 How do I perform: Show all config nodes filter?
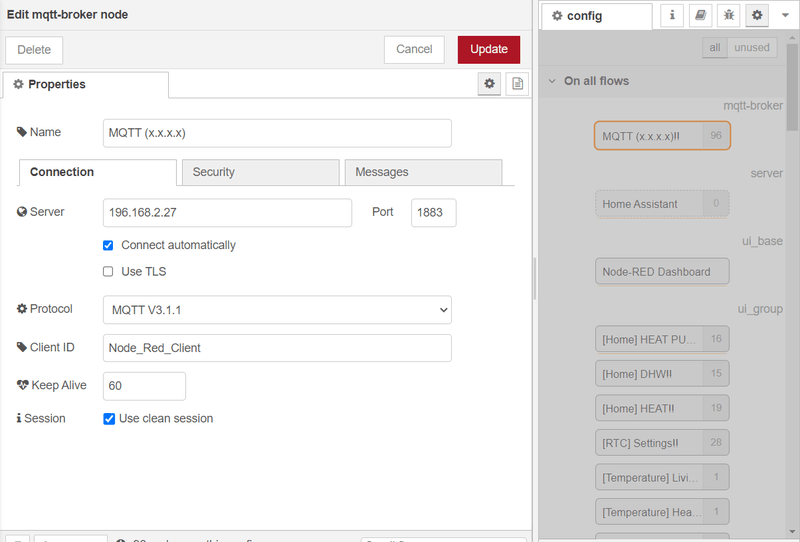pos(715,48)
